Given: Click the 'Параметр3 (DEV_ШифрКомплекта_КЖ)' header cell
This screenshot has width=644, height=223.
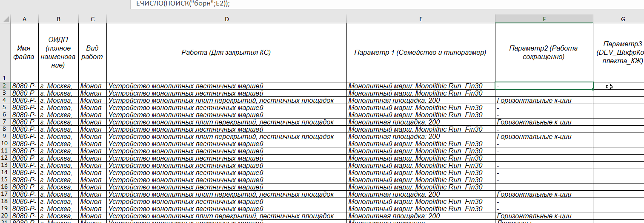Looking at the screenshot, I should coord(618,53).
